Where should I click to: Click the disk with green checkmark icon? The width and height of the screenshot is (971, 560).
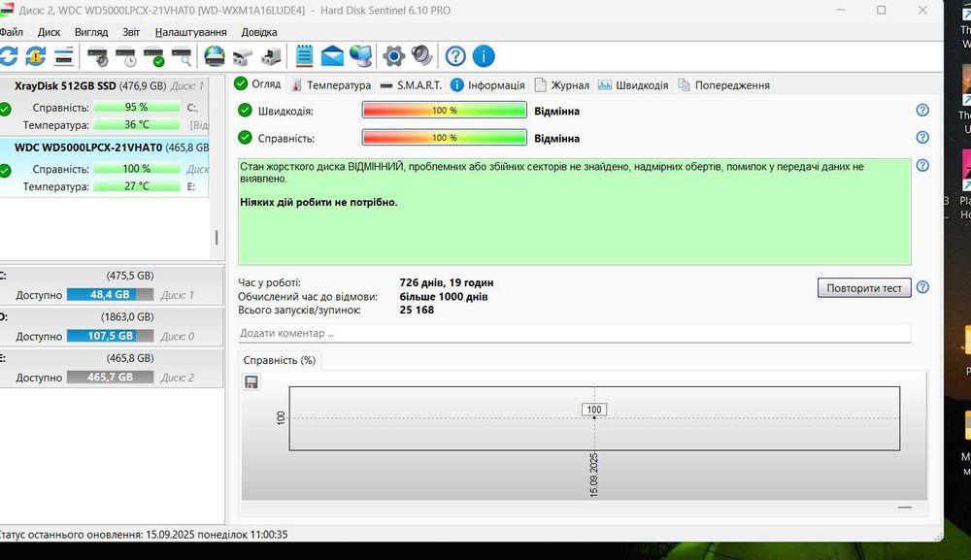coord(153,56)
